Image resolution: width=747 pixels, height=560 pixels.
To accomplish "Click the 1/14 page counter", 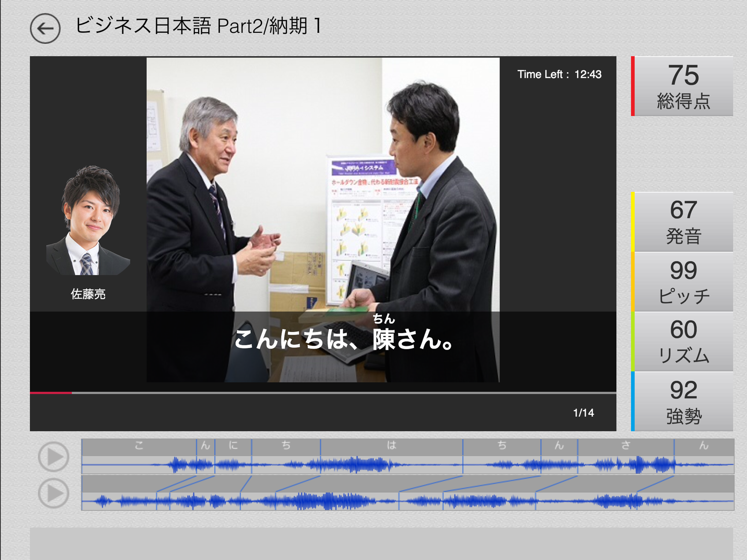I will click(x=583, y=413).
